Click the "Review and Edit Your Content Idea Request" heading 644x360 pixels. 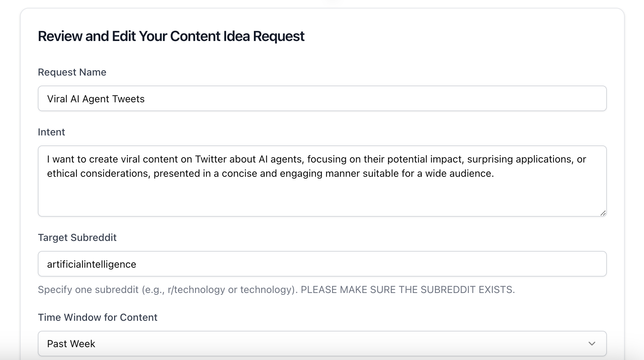(171, 36)
